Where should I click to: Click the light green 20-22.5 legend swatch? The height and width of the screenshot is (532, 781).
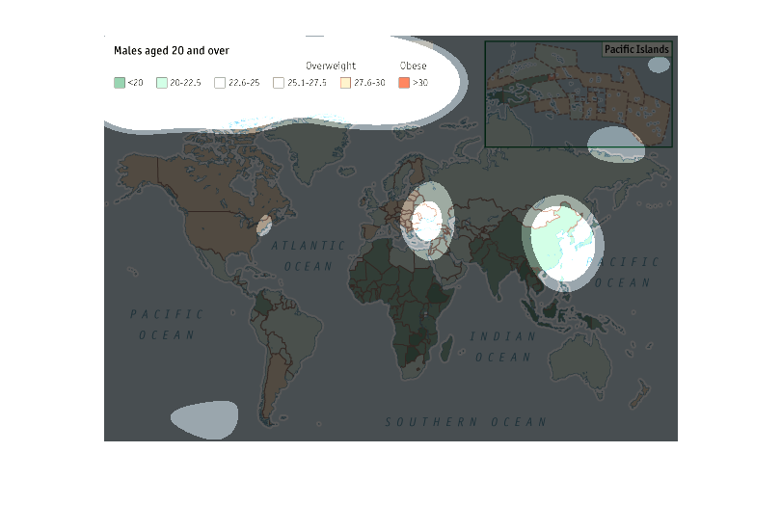click(162, 83)
